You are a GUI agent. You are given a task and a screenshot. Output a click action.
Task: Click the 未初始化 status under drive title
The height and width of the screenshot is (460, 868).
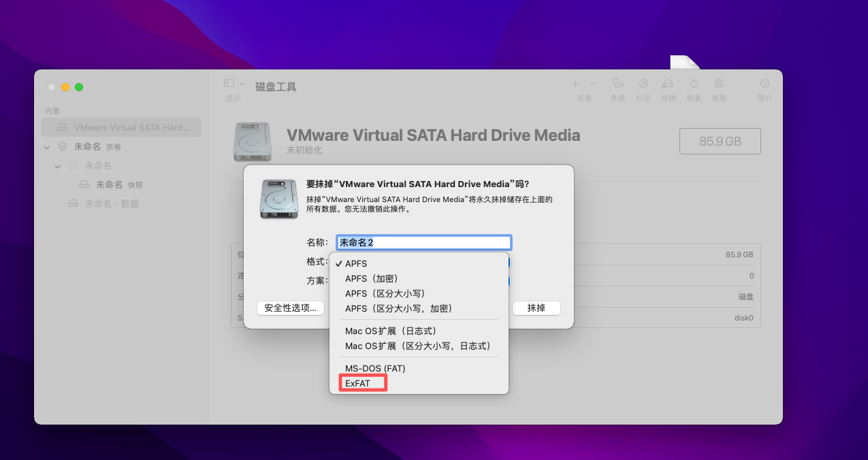click(x=304, y=150)
